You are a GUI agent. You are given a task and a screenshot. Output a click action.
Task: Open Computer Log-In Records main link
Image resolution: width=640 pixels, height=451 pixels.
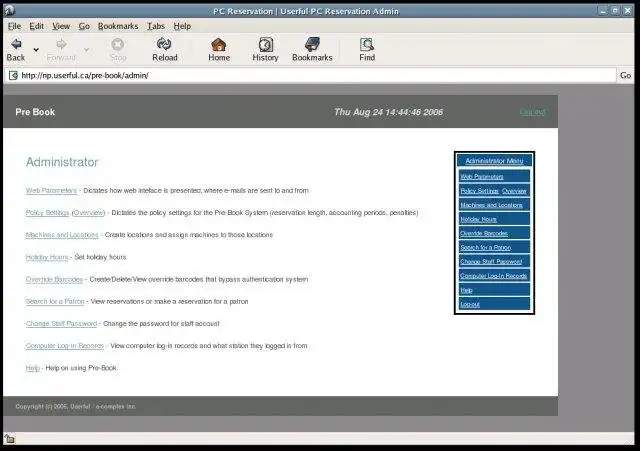[65, 345]
